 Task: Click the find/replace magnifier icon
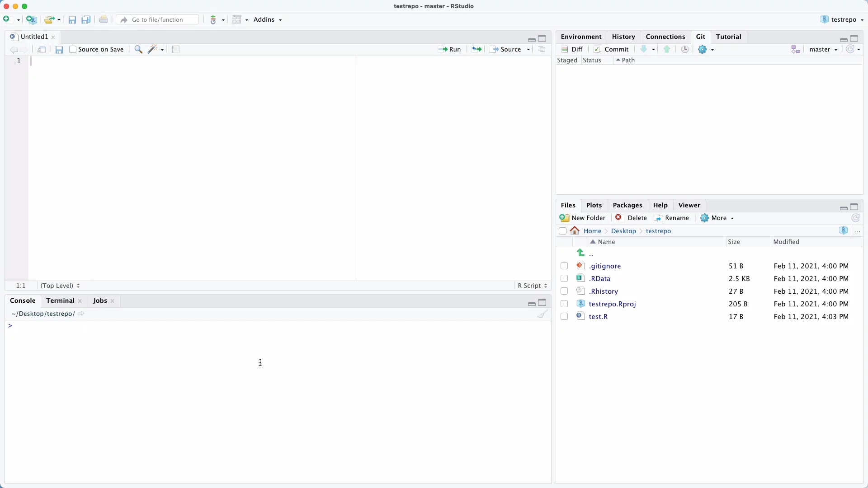point(138,49)
